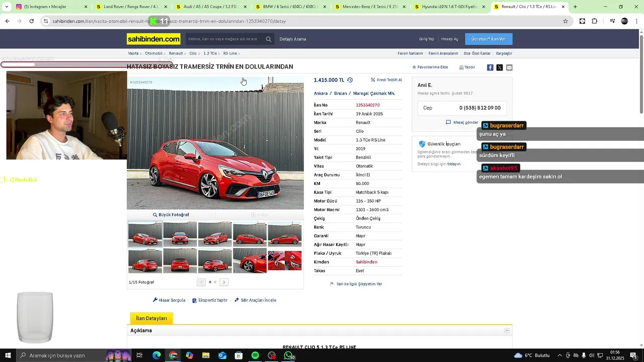The image size is (644, 362).
Task: Click the main red Clio photo
Action: tap(215, 143)
